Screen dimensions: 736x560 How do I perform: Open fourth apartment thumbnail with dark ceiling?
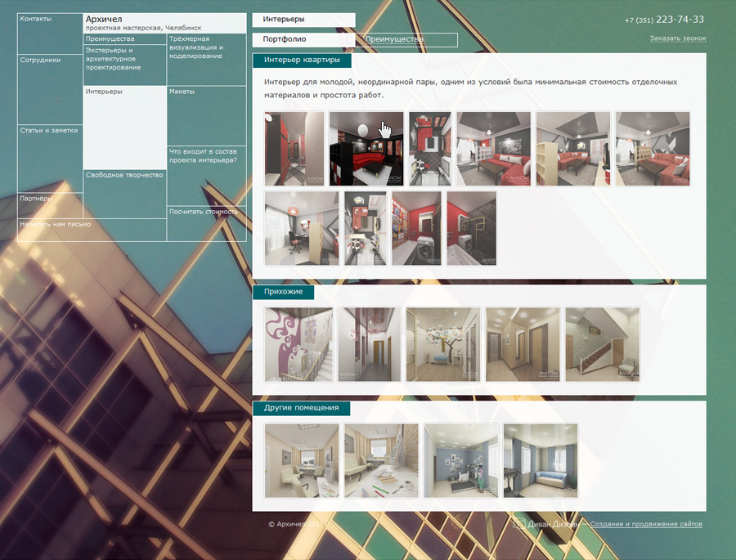click(x=494, y=148)
